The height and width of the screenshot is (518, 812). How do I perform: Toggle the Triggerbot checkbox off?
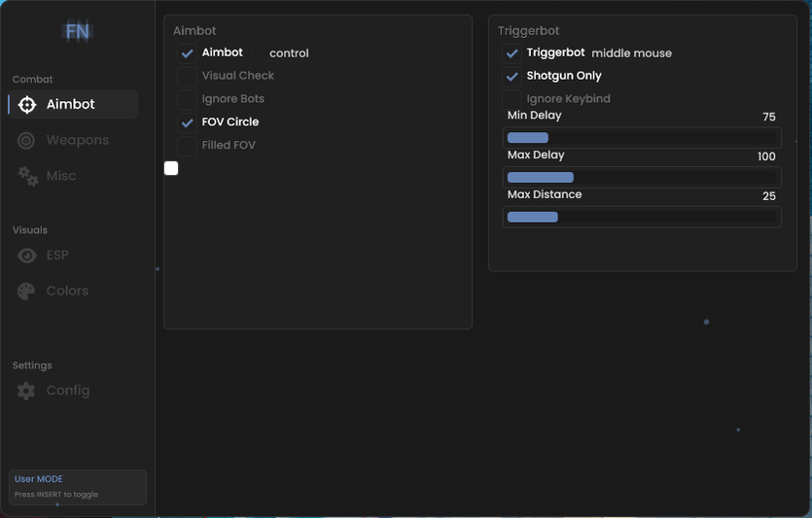512,53
